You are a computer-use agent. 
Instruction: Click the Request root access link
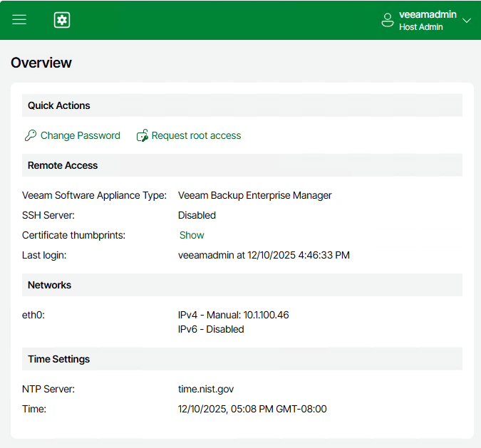[196, 135]
